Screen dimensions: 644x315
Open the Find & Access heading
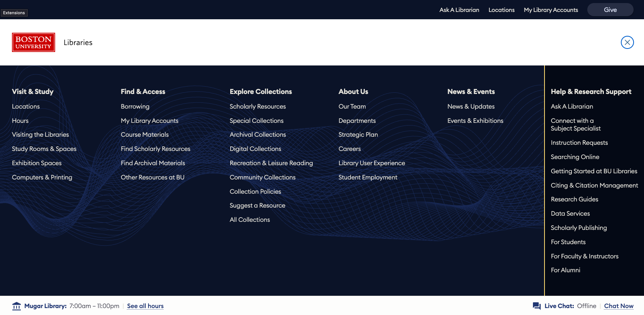(x=143, y=92)
